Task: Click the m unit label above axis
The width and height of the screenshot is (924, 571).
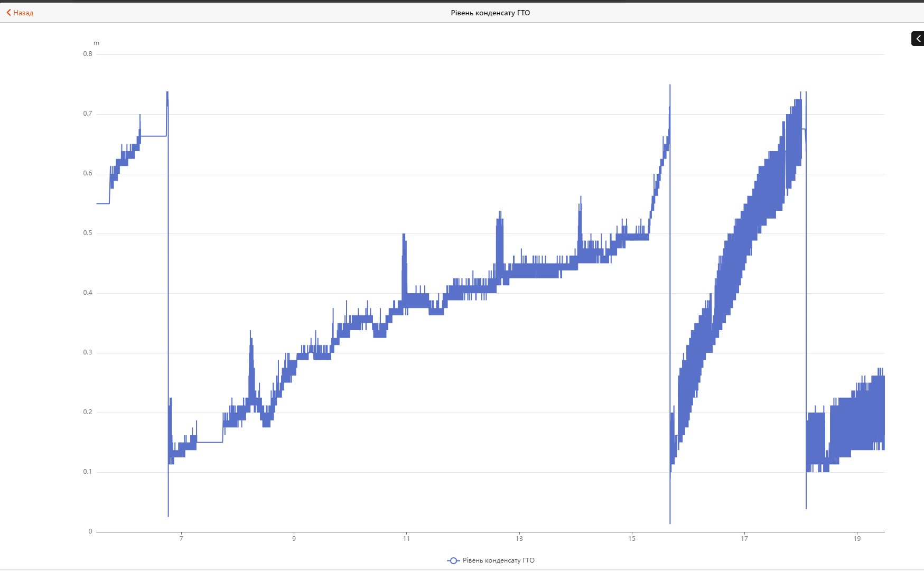Action: point(96,43)
